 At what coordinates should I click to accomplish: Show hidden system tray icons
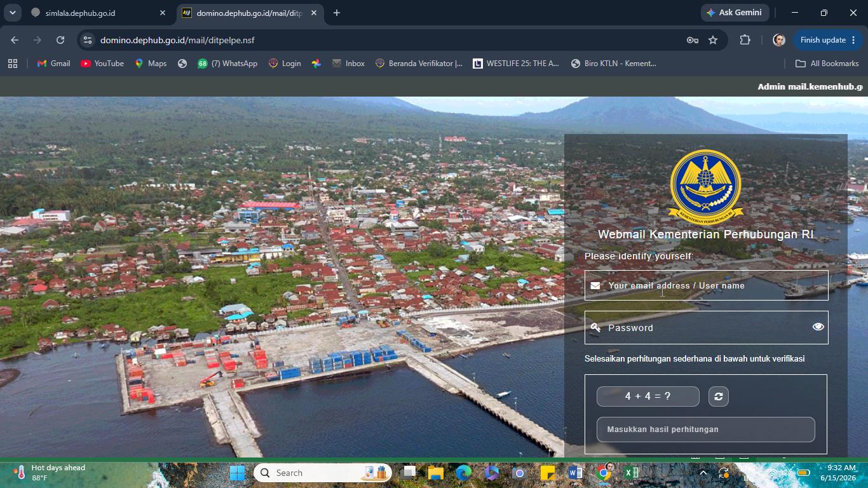tap(703, 473)
